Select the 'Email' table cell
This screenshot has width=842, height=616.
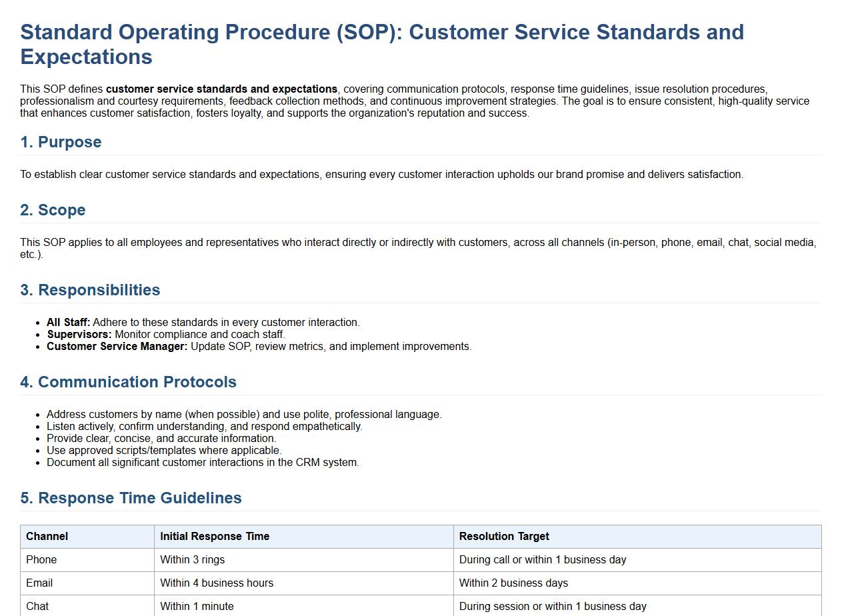39,583
